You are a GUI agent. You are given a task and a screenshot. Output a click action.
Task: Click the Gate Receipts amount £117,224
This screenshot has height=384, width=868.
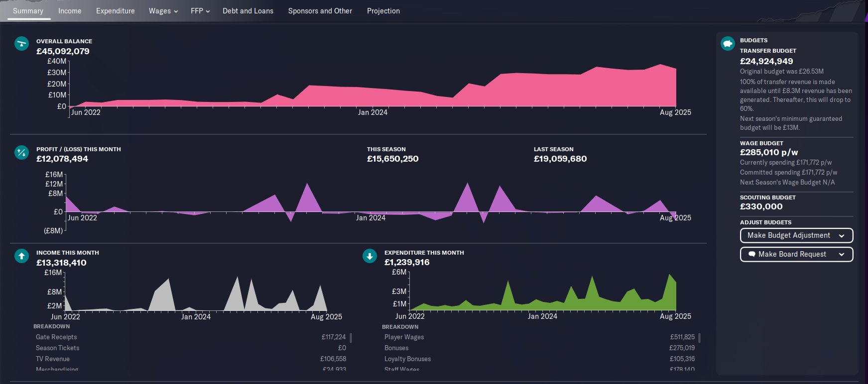tap(334, 337)
